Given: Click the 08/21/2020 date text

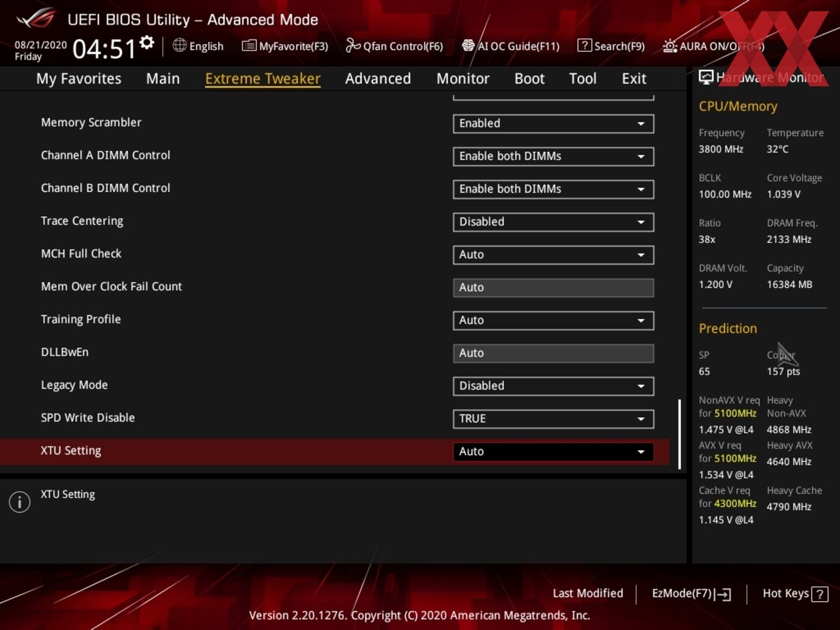Looking at the screenshot, I should point(41,45).
